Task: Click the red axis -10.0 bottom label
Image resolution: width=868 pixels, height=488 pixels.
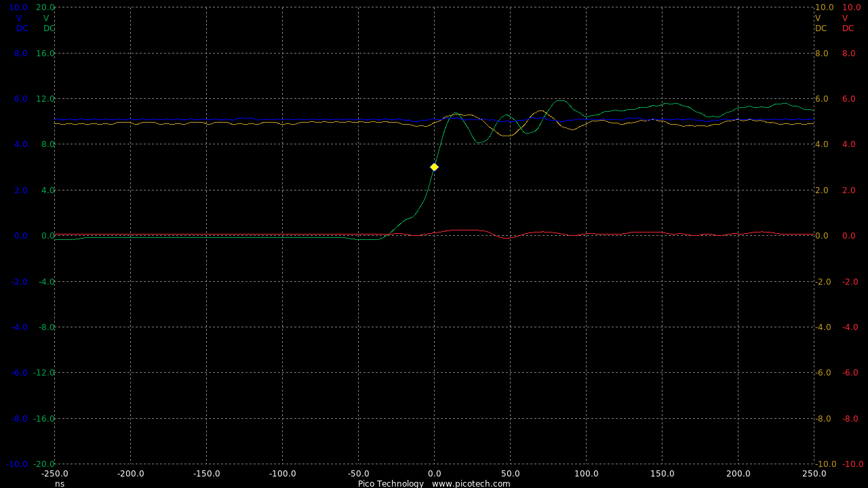Action: coord(852,464)
